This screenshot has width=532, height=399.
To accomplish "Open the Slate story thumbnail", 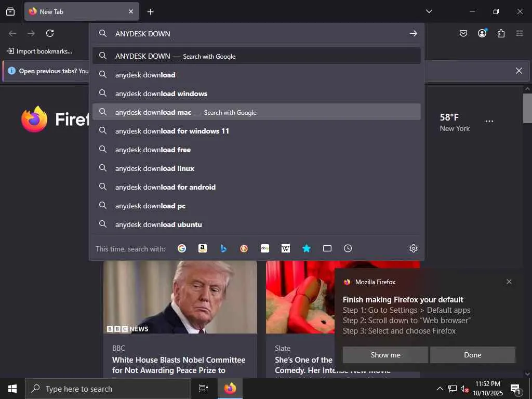I will (x=300, y=297).
